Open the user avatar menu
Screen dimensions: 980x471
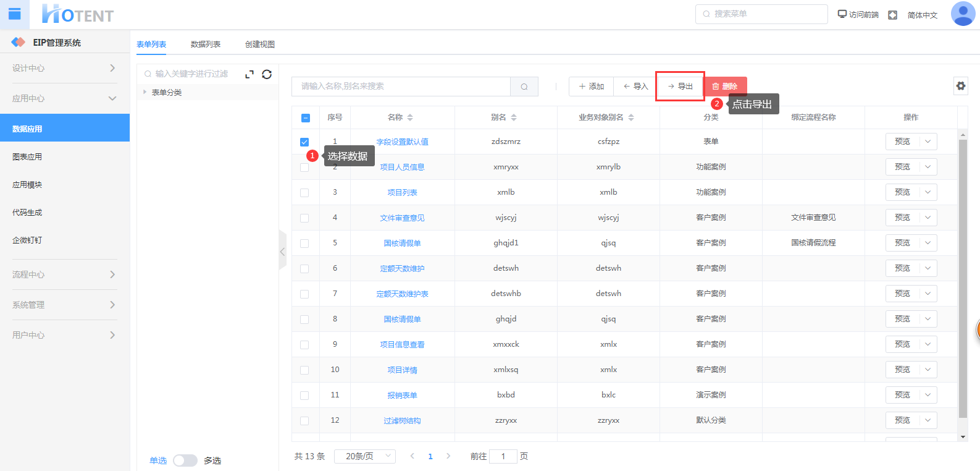point(962,14)
